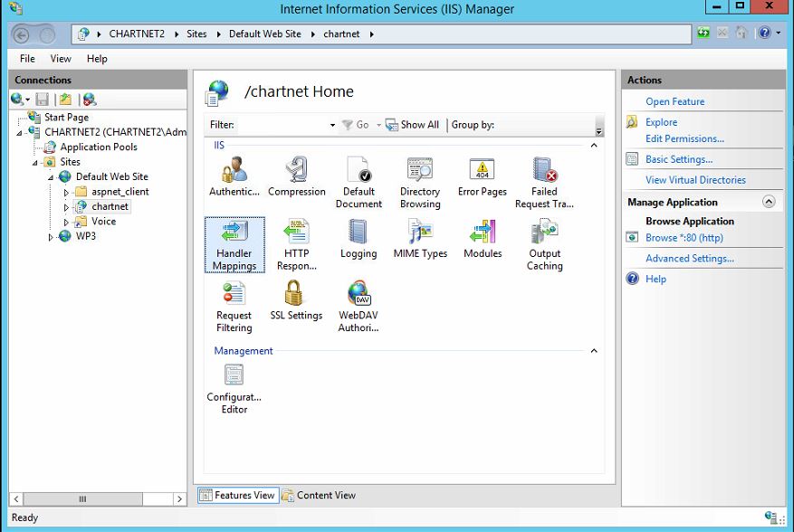
Task: Expand the aspnet_client tree node
Action: (x=66, y=193)
